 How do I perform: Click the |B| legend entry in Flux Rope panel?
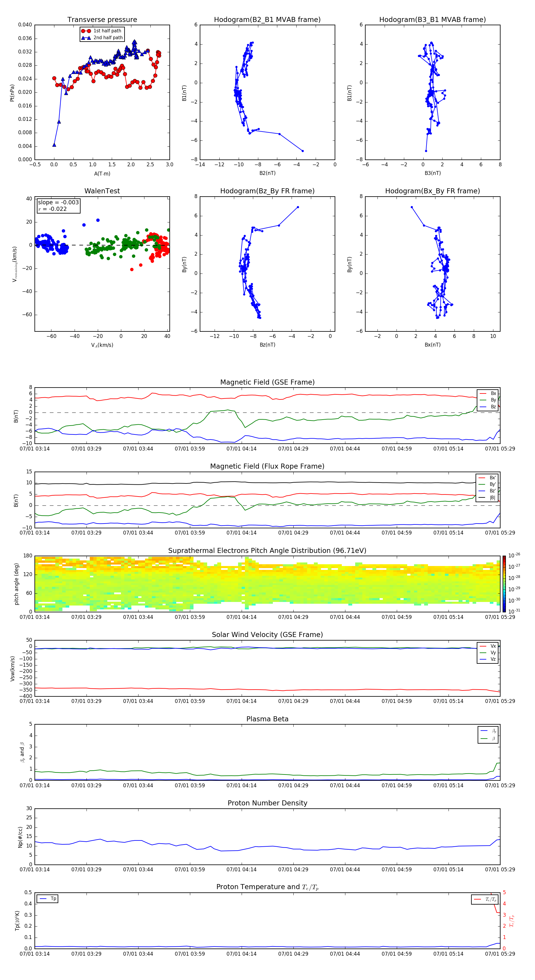pyautogui.click(x=487, y=498)
